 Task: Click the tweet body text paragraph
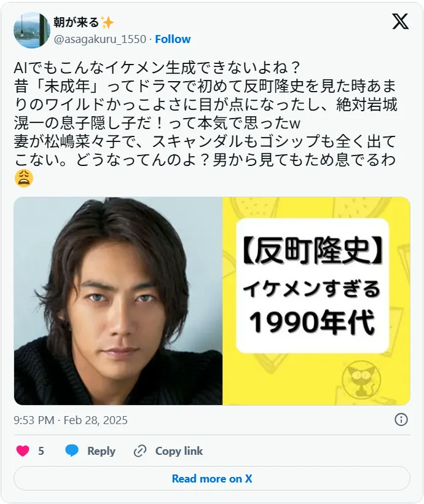(206, 123)
